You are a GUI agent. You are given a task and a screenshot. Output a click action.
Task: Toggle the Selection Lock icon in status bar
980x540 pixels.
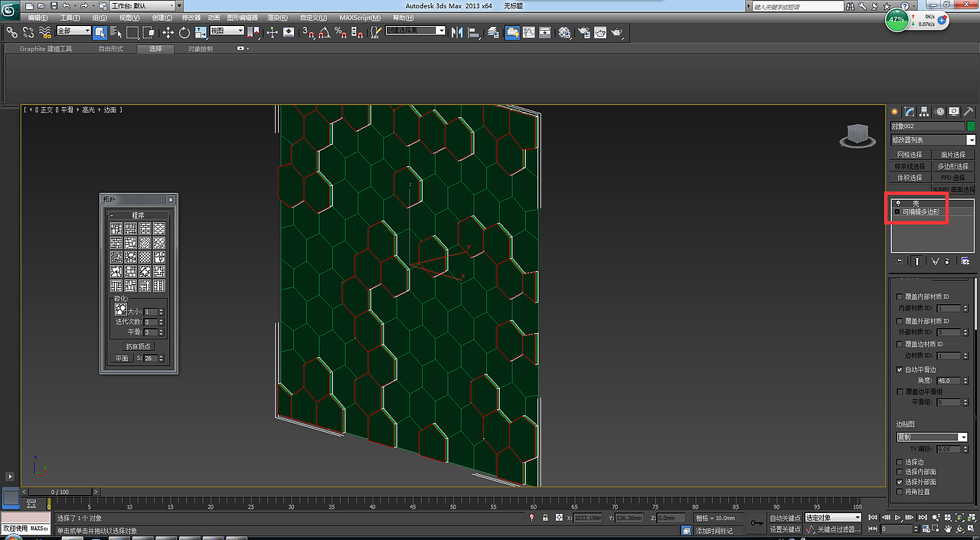tap(544, 518)
